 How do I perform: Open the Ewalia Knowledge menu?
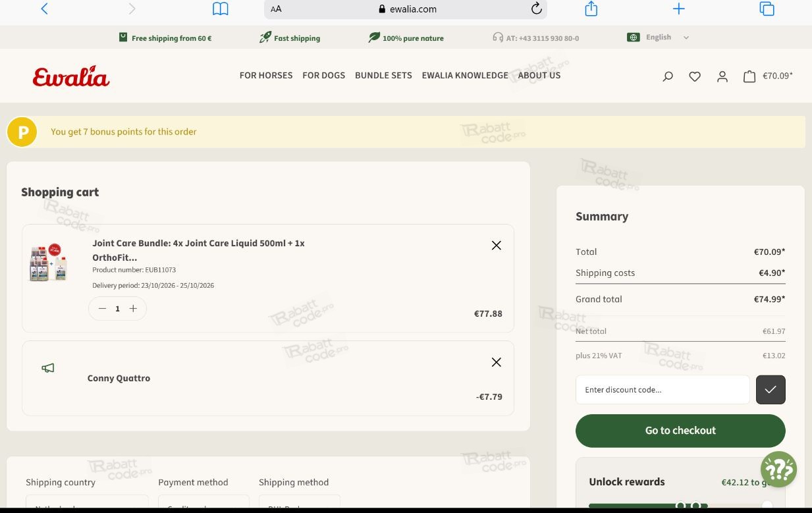[465, 75]
